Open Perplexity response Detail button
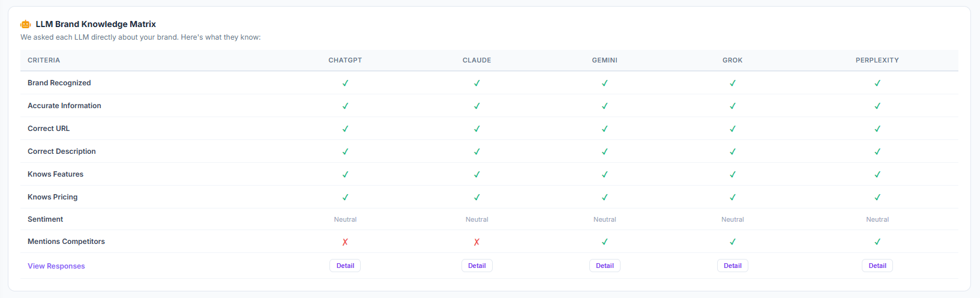 pos(877,266)
